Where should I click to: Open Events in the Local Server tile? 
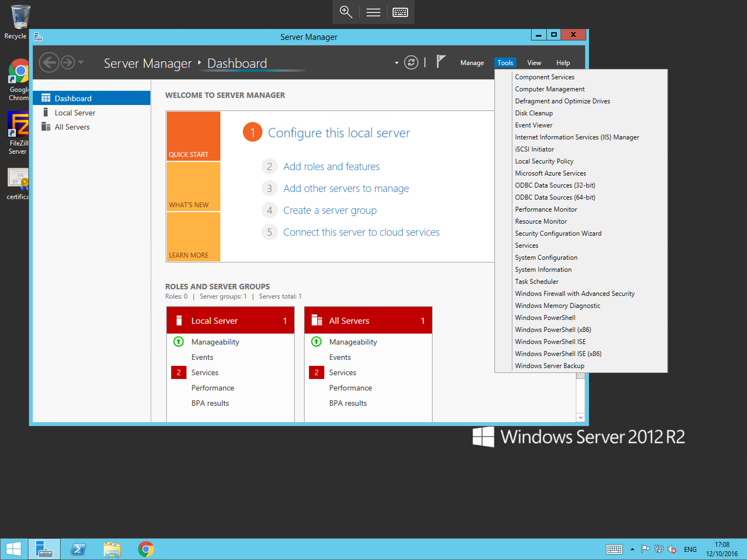click(x=202, y=357)
